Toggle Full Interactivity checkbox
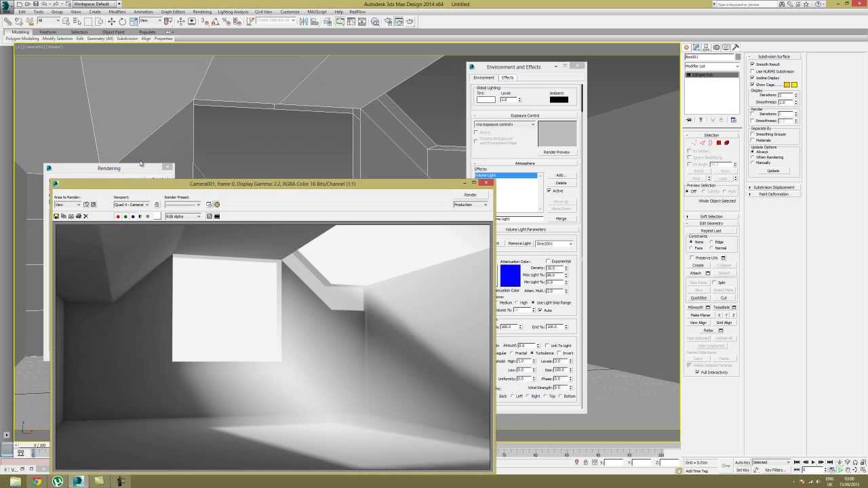 click(697, 372)
